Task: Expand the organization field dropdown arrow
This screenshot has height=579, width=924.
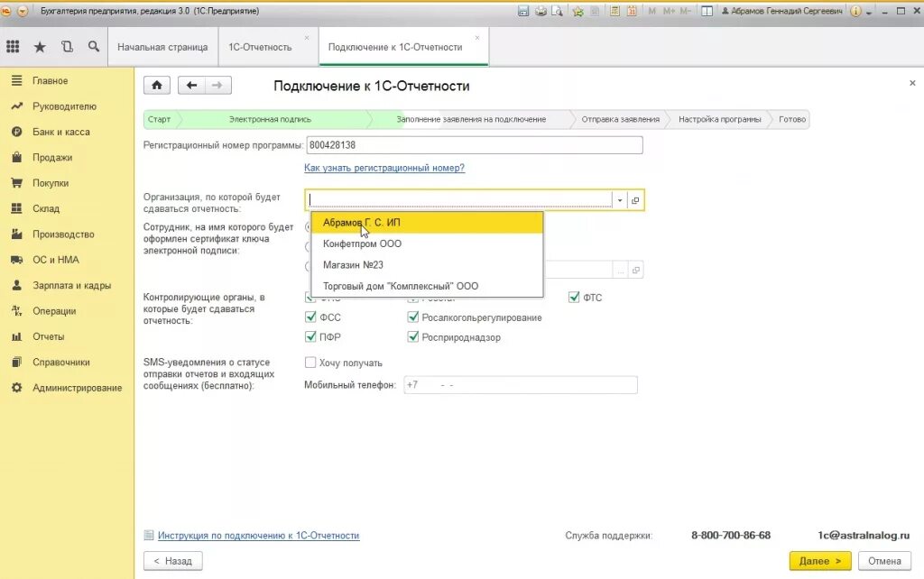Action: click(620, 200)
